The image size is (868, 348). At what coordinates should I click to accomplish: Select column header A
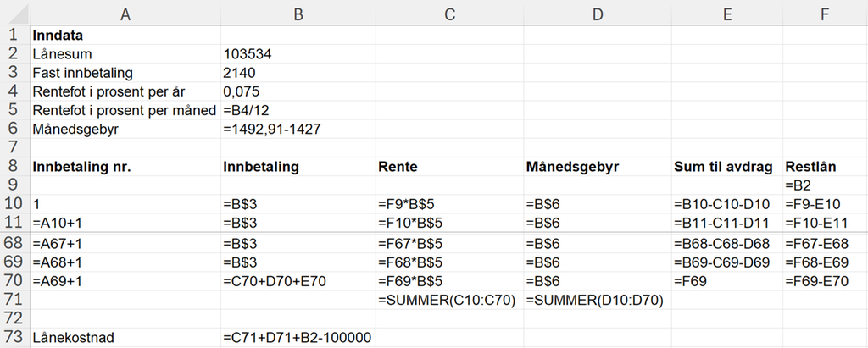(x=125, y=12)
